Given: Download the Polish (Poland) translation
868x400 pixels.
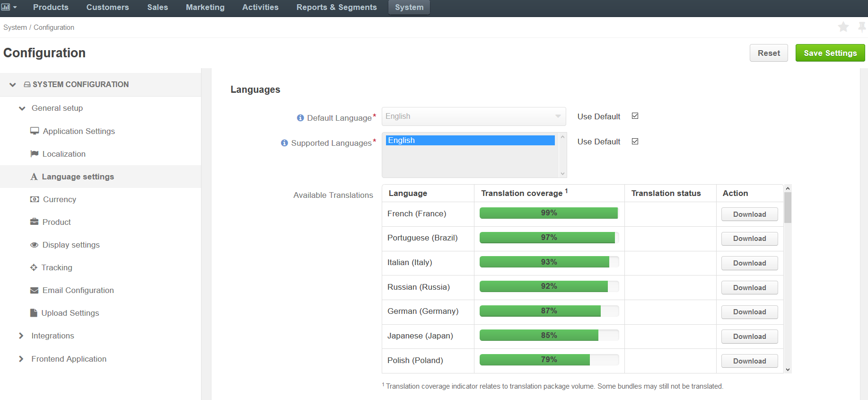Looking at the screenshot, I should [749, 361].
